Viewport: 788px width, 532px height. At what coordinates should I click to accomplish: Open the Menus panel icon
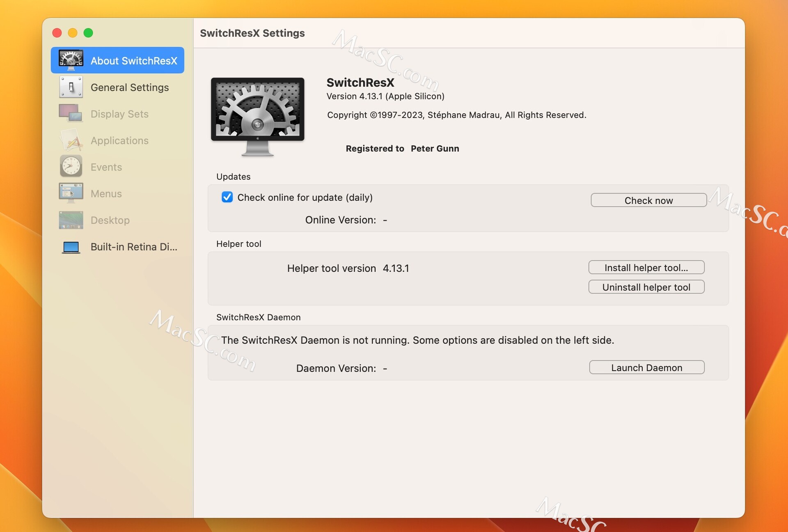tap(71, 193)
